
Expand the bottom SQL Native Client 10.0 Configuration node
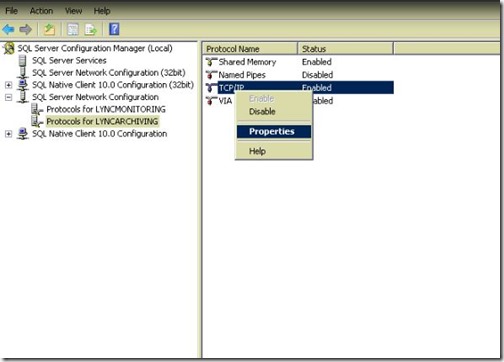pos(9,134)
